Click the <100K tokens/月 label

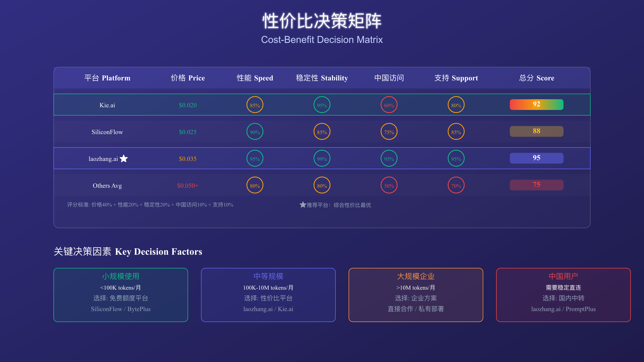[x=121, y=288]
